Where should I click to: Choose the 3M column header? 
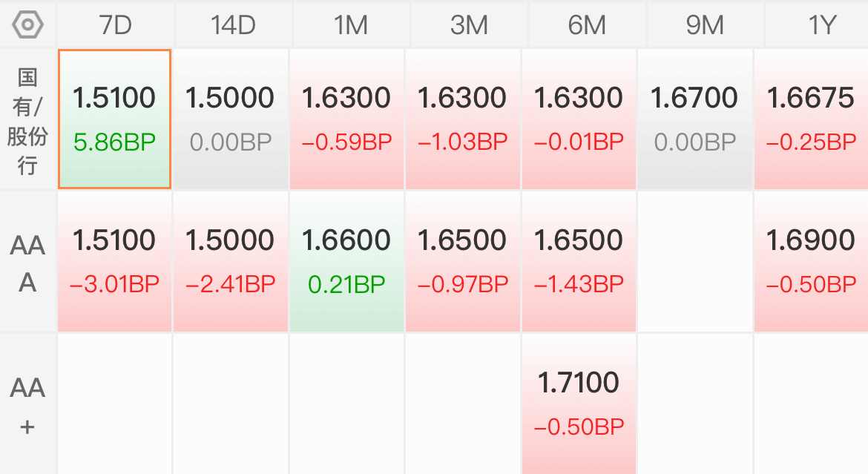[x=469, y=25]
